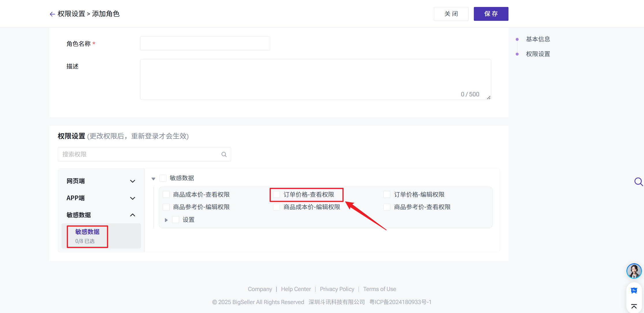Click the back arrow beside 权限设置
Viewport: 644px width, 313px height.
pos(52,14)
